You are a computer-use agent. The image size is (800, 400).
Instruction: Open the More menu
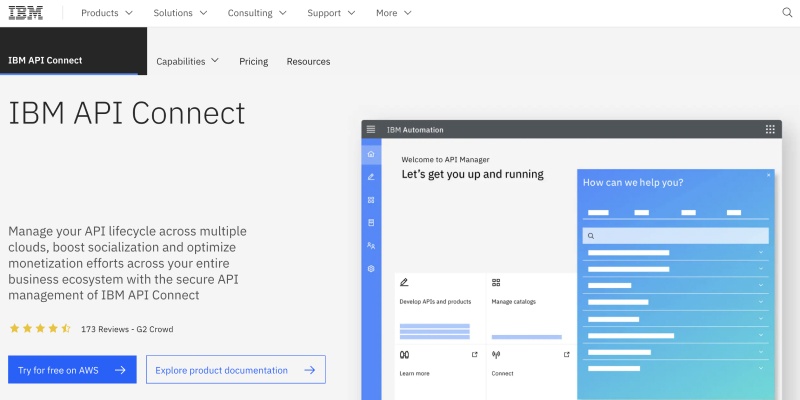pos(393,13)
